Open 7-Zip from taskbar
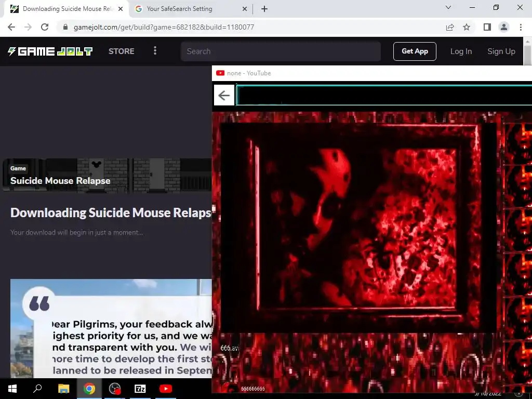The width and height of the screenshot is (532, 399). point(140,389)
